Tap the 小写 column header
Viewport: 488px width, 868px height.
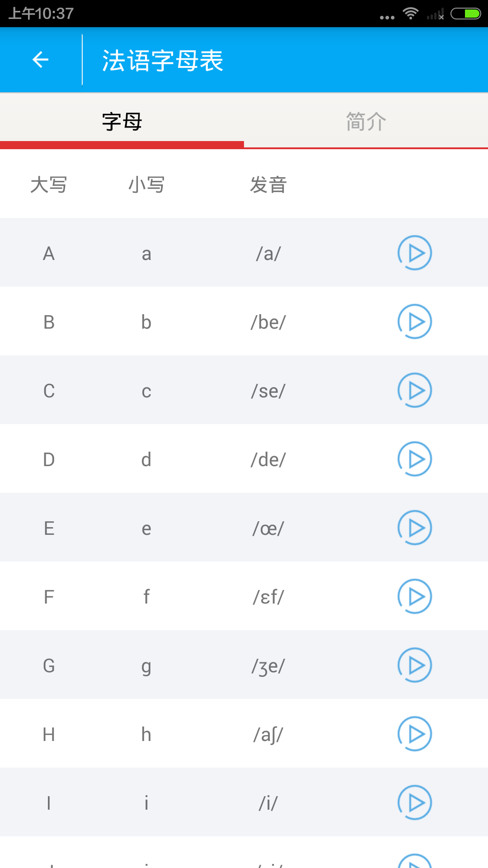pyautogui.click(x=146, y=185)
